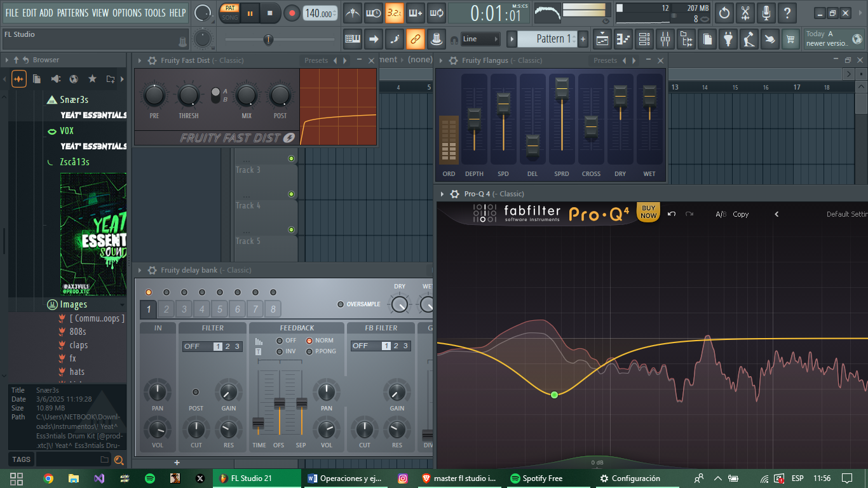Enable OVERSAMPLE in Fruity delay bank
The width and height of the screenshot is (868, 488).
coord(341,304)
